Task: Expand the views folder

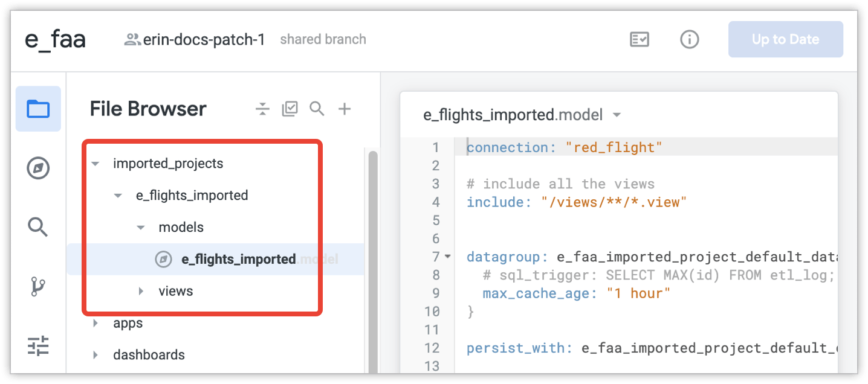Action: click(141, 290)
